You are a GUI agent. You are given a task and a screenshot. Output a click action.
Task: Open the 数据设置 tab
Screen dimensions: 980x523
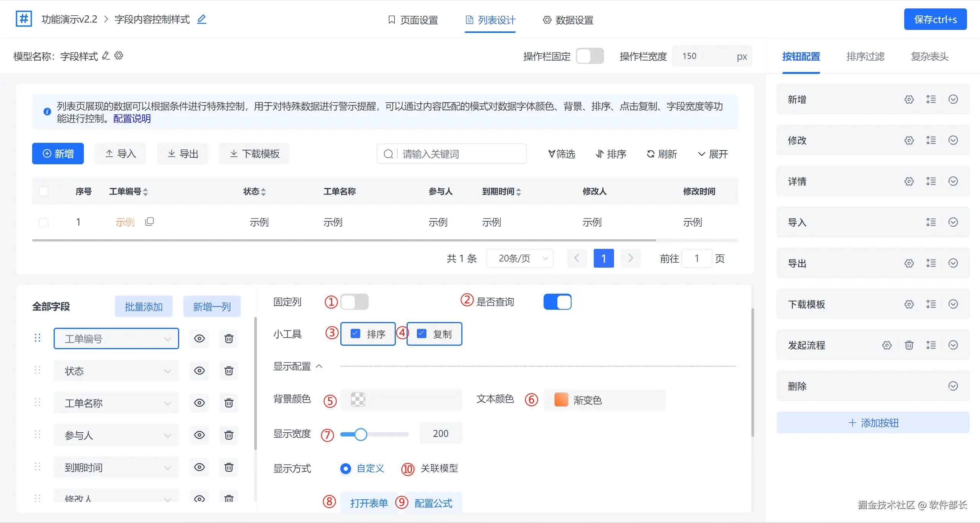(x=568, y=20)
